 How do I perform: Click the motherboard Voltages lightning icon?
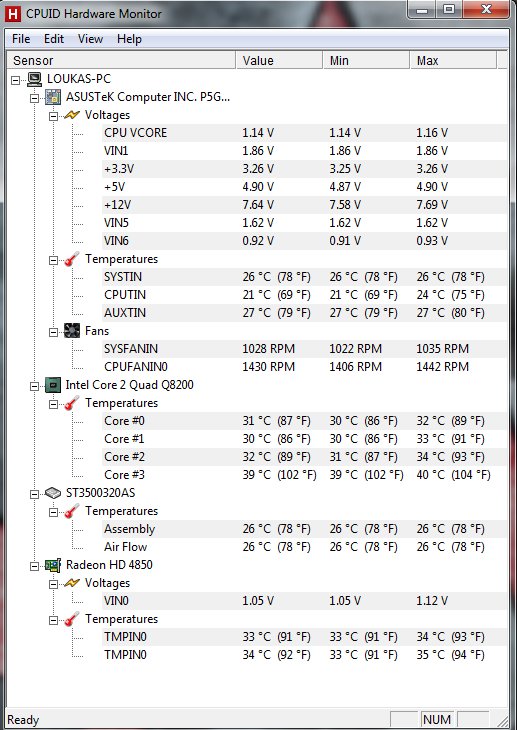(72, 115)
